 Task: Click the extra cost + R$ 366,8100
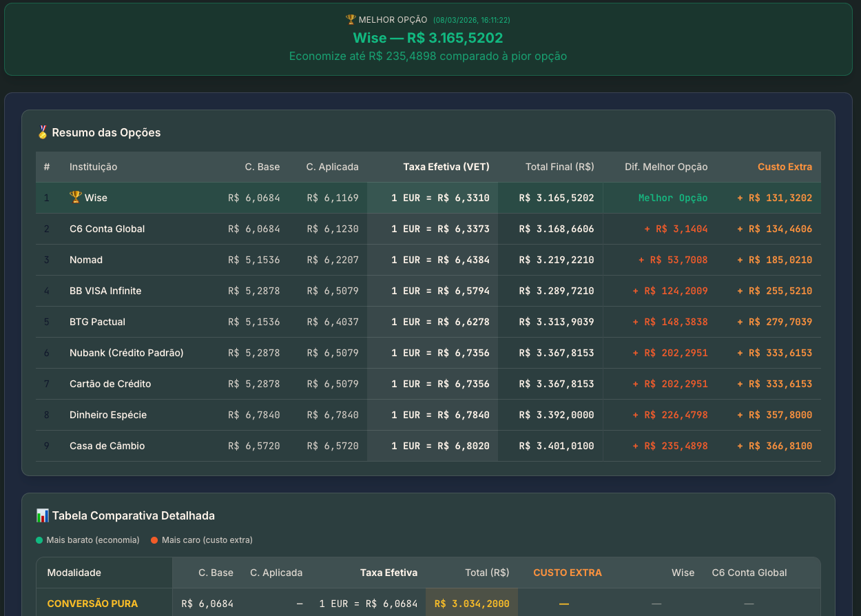tap(775, 446)
